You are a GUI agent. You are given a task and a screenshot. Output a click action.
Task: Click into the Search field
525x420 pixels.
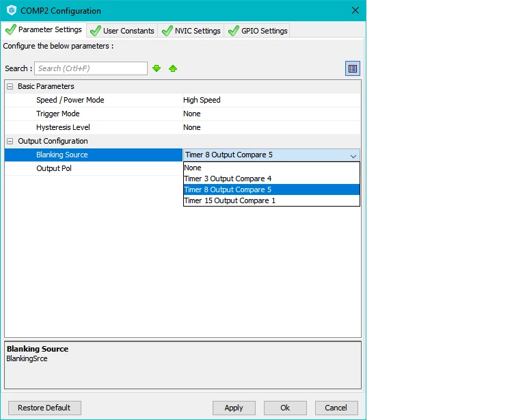[x=91, y=68]
